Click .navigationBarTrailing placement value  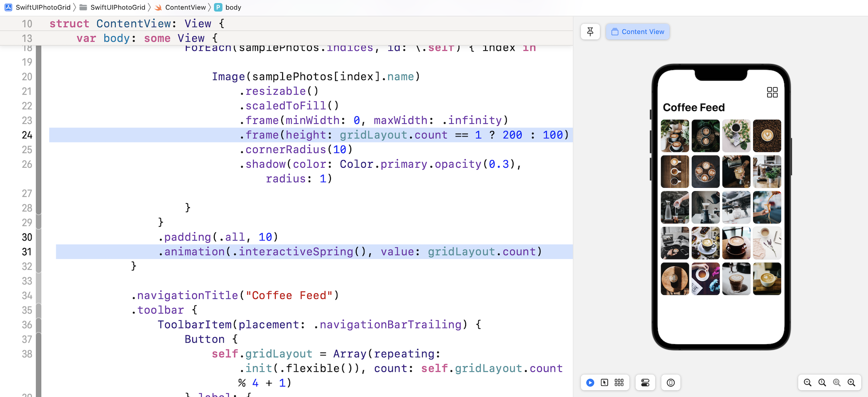[x=387, y=325]
